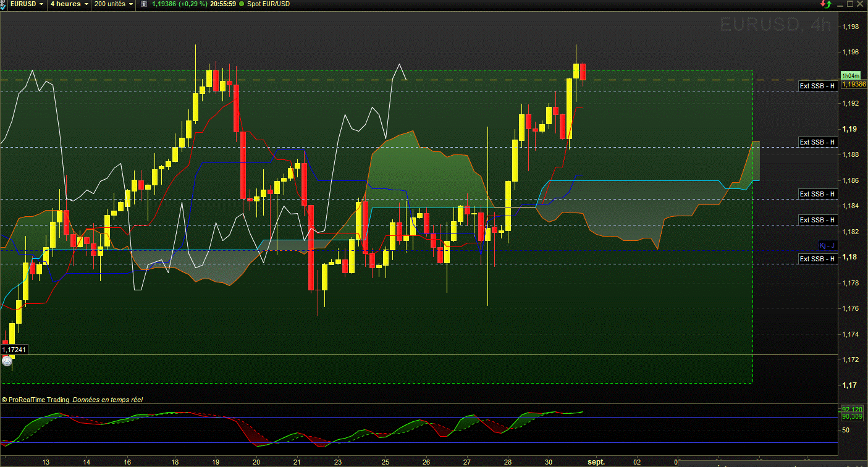Click the alert bell icon on chart
Image resolution: width=868 pixels, height=467 pixels.
(7, 361)
